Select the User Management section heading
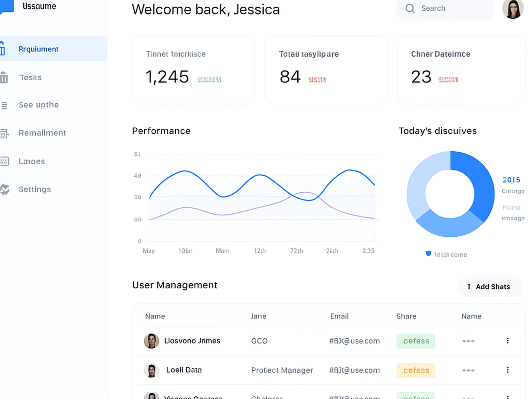This screenshot has width=532, height=399. [175, 285]
